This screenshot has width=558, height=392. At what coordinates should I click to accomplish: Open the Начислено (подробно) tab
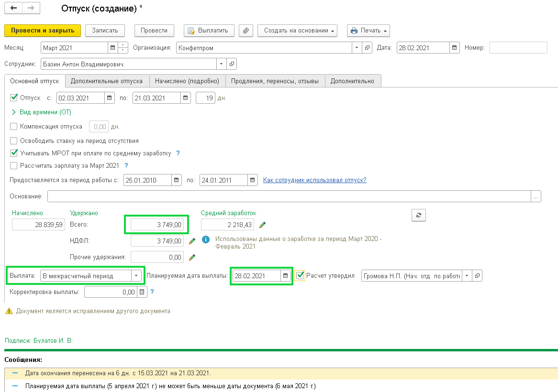[187, 81]
